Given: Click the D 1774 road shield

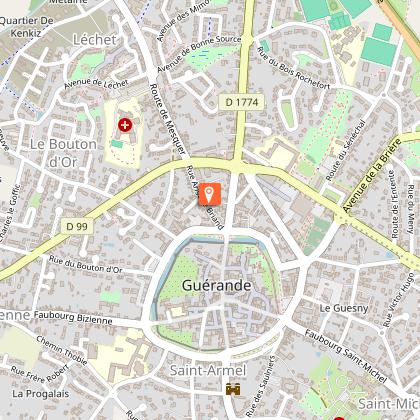Looking at the screenshot, I should point(242,102).
